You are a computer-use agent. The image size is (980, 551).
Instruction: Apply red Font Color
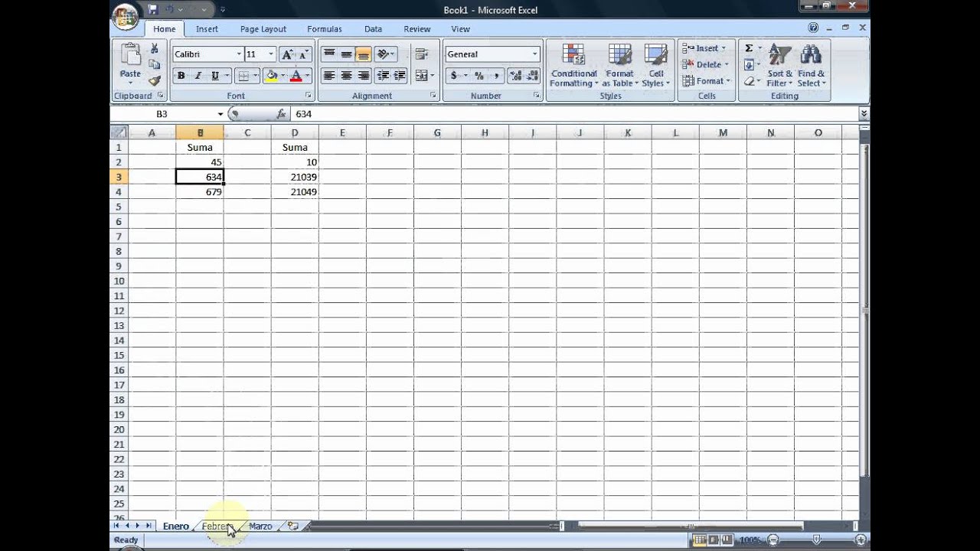[x=296, y=76]
